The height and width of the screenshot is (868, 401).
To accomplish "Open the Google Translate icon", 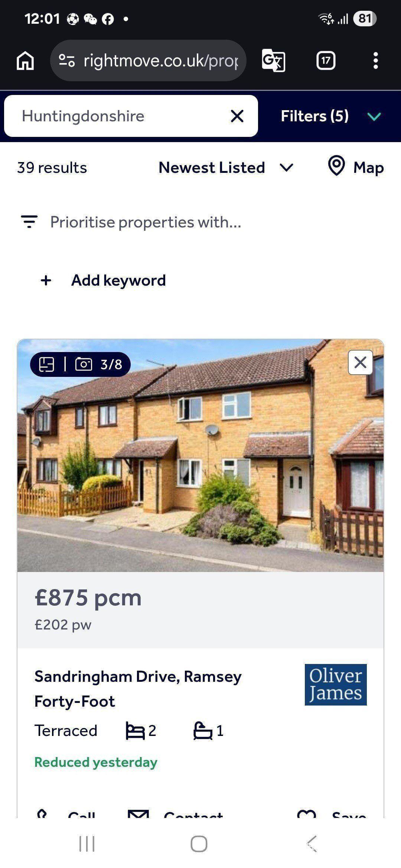I will 273,60.
